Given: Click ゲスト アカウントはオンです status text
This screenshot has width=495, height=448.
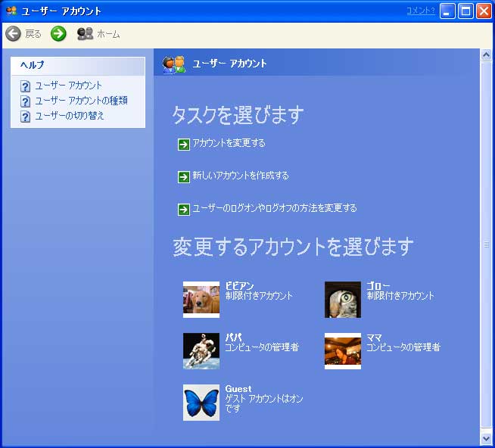Looking at the screenshot, I should coord(264,403).
